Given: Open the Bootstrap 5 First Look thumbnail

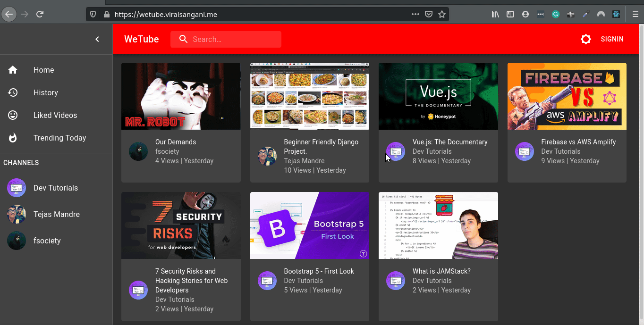Looking at the screenshot, I should (310, 225).
